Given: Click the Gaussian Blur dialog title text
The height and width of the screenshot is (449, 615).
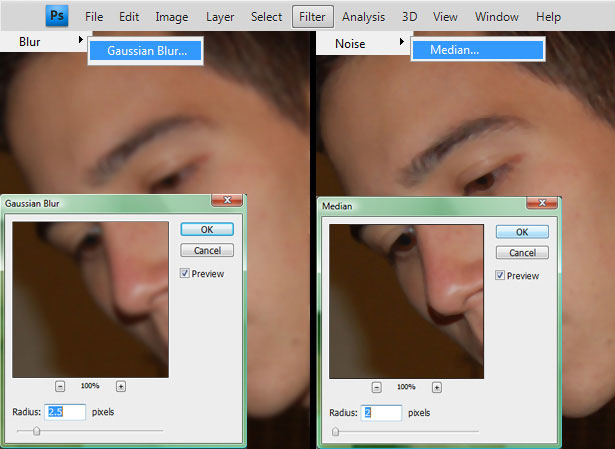Looking at the screenshot, I should click(32, 204).
